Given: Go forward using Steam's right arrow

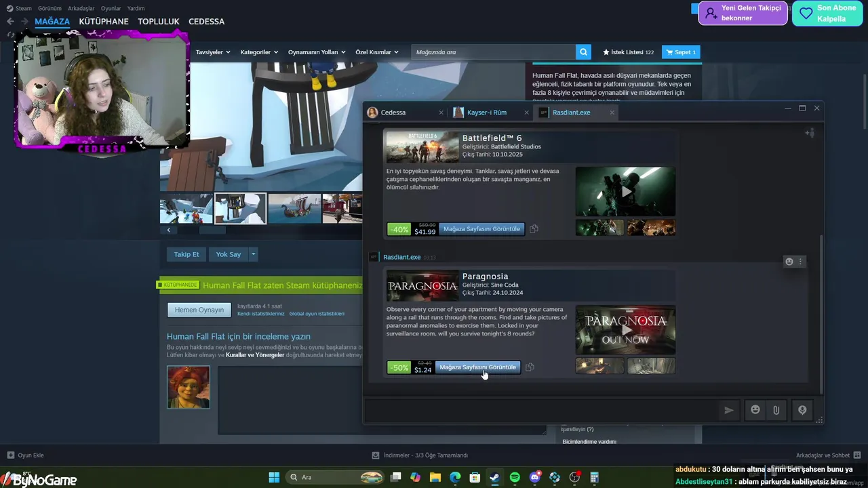Looking at the screenshot, I should tap(24, 22).
